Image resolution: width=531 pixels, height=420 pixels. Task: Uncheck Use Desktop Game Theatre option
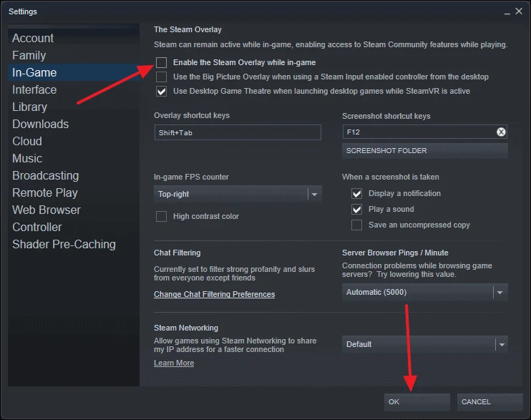tap(161, 91)
